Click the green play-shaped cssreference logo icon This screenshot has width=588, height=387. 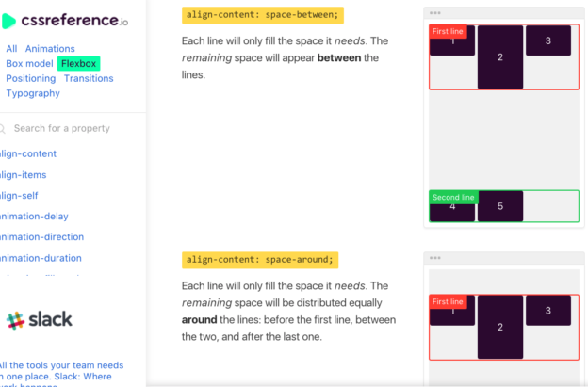point(8,21)
